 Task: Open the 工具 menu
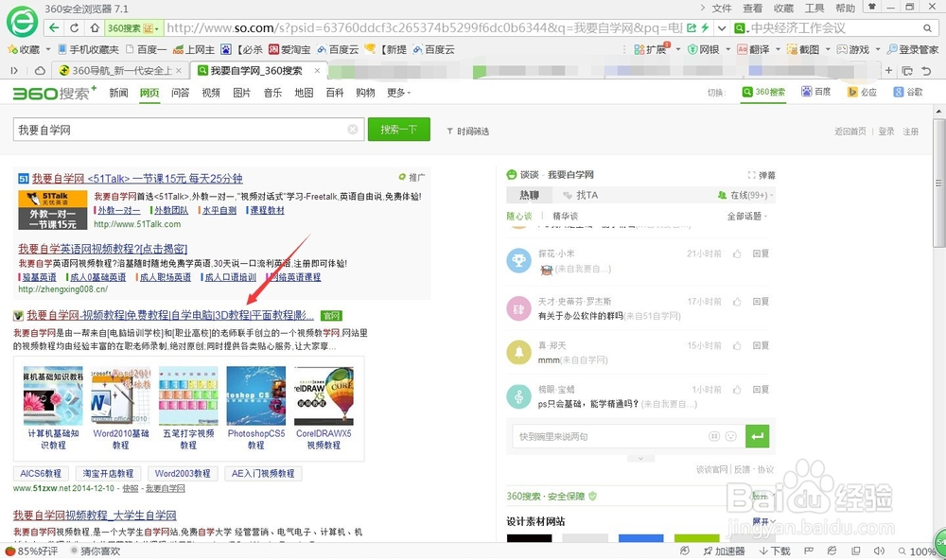(x=815, y=8)
